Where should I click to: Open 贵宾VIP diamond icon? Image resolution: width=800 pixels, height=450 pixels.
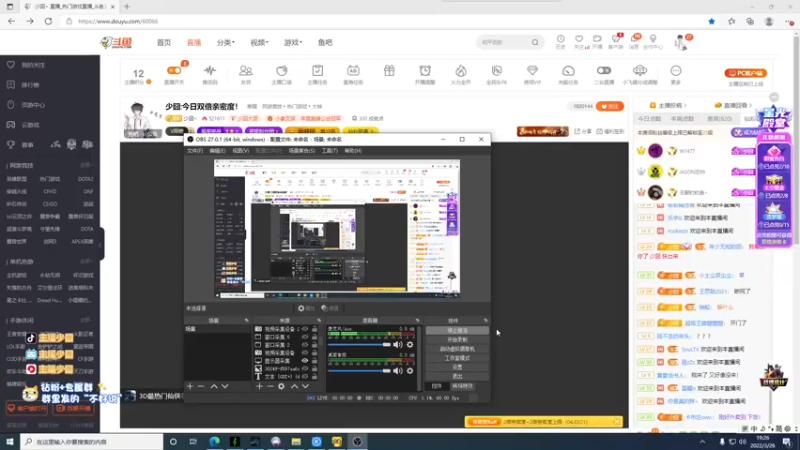pos(532,70)
